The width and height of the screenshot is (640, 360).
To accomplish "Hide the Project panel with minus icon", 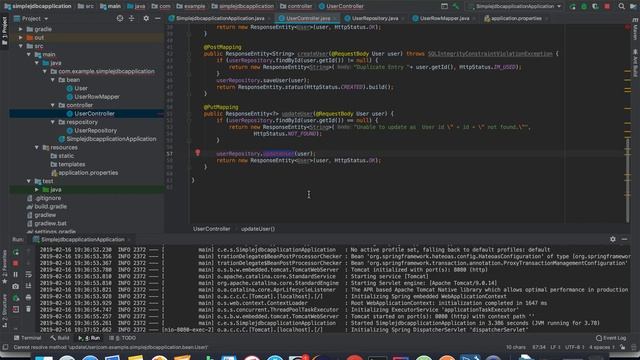I will 158,18.
